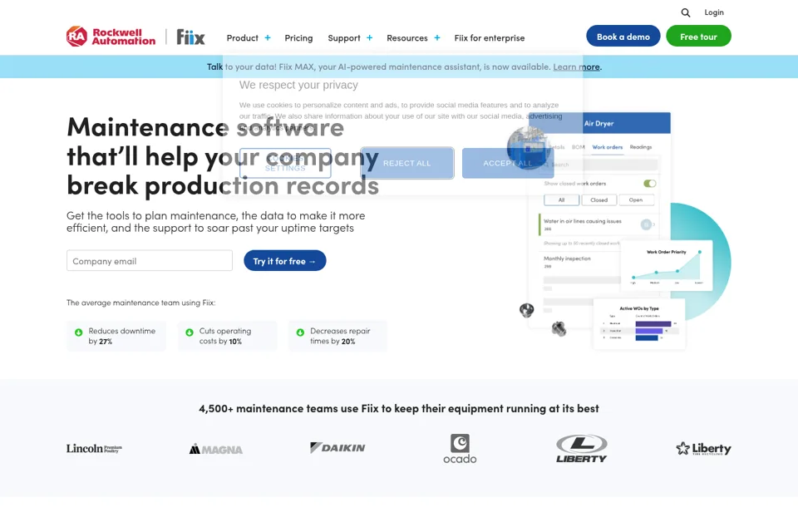The height and width of the screenshot is (532, 798).
Task: Click the Air Dryer panel header
Action: pos(599,123)
